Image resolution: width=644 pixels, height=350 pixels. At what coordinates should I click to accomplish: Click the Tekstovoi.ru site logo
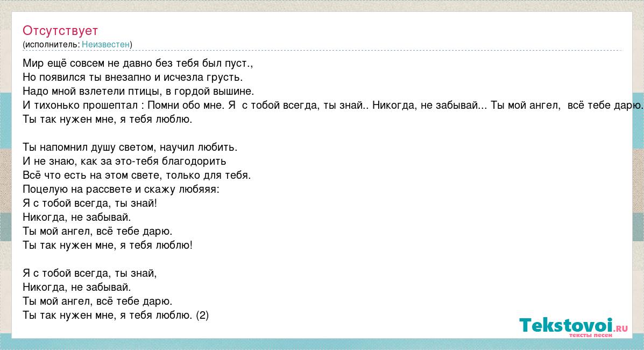click(x=574, y=327)
